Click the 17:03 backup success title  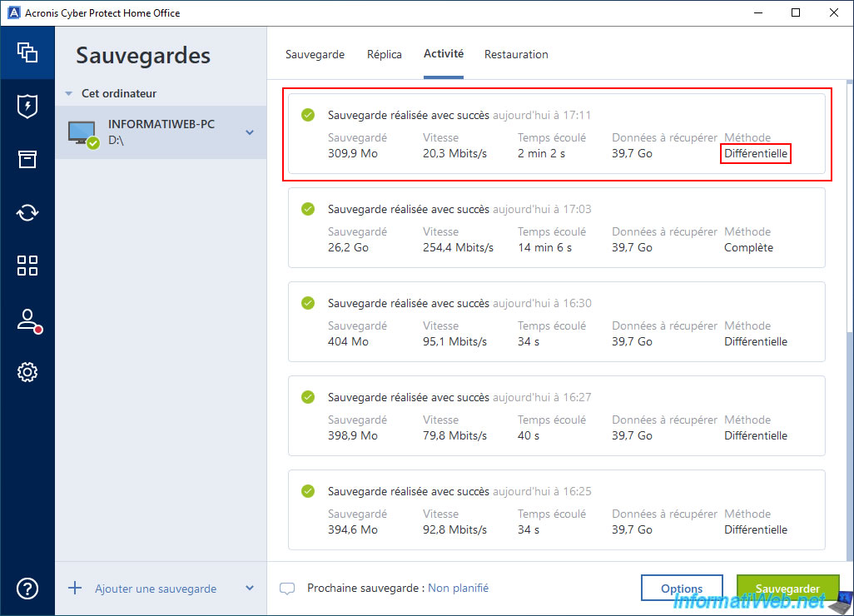(409, 209)
